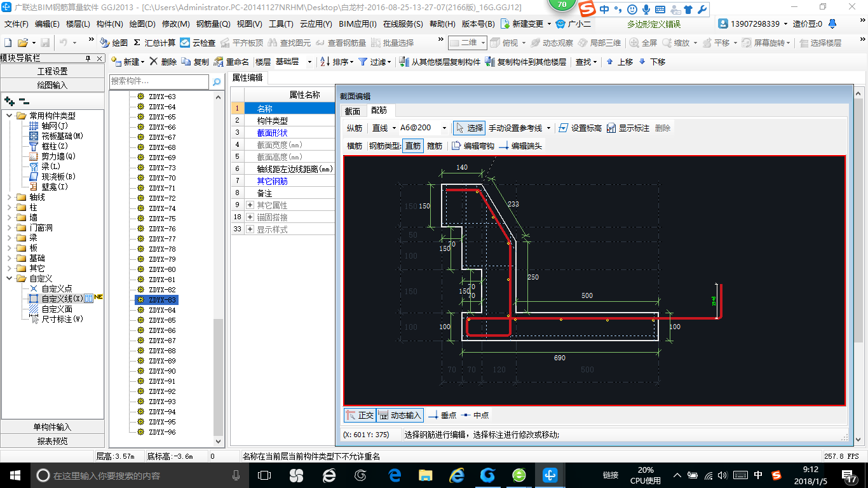Switch to 配筋 tab
The image size is (868, 488).
(379, 111)
